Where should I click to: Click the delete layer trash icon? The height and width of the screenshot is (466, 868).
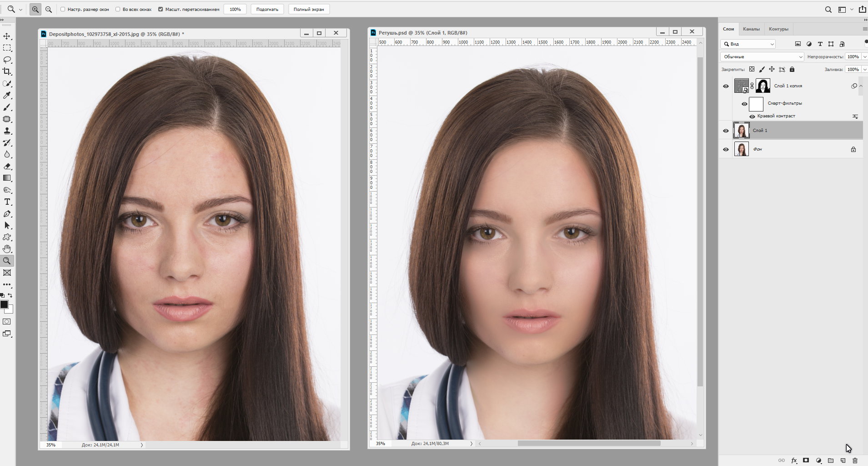[x=855, y=461]
